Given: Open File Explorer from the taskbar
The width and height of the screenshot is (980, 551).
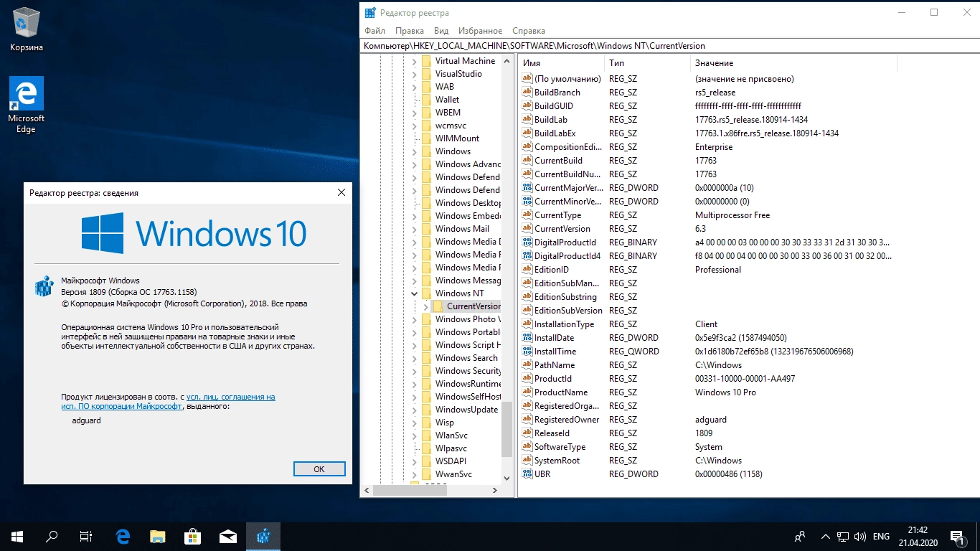Looking at the screenshot, I should coord(158,536).
